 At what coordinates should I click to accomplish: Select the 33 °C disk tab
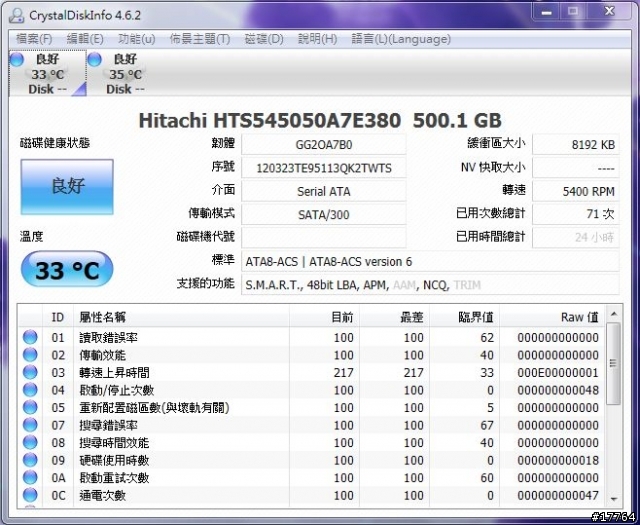pyautogui.click(x=47, y=73)
